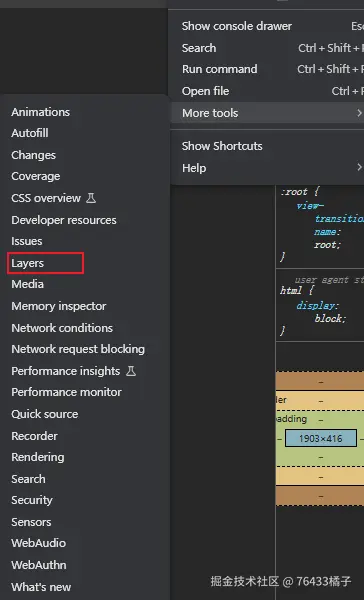Open Memory inspector
Screen dimensions: 364x600
pyautogui.click(x=59, y=306)
